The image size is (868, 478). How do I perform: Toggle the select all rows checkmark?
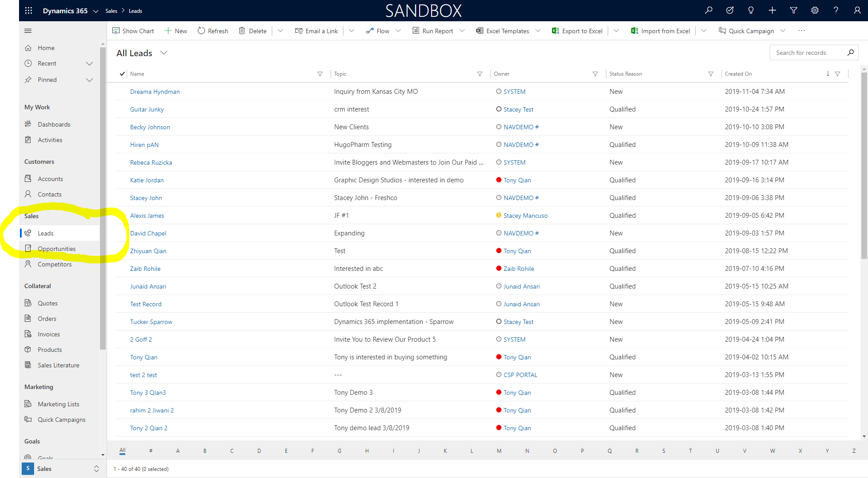click(122, 74)
